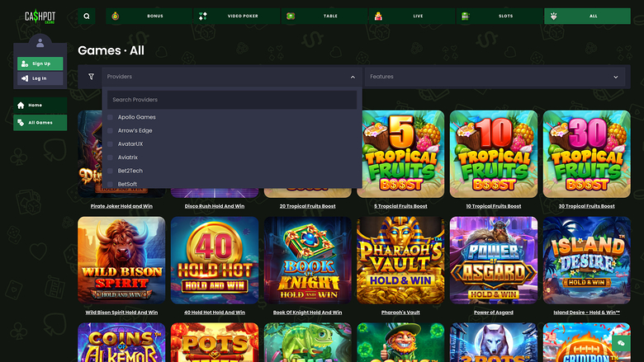
Task: Open the 40 Hold Hot Hold And Win link
Action: coord(215,313)
